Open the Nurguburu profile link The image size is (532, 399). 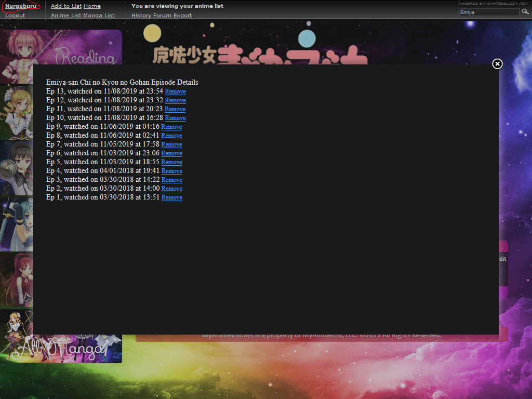point(21,6)
